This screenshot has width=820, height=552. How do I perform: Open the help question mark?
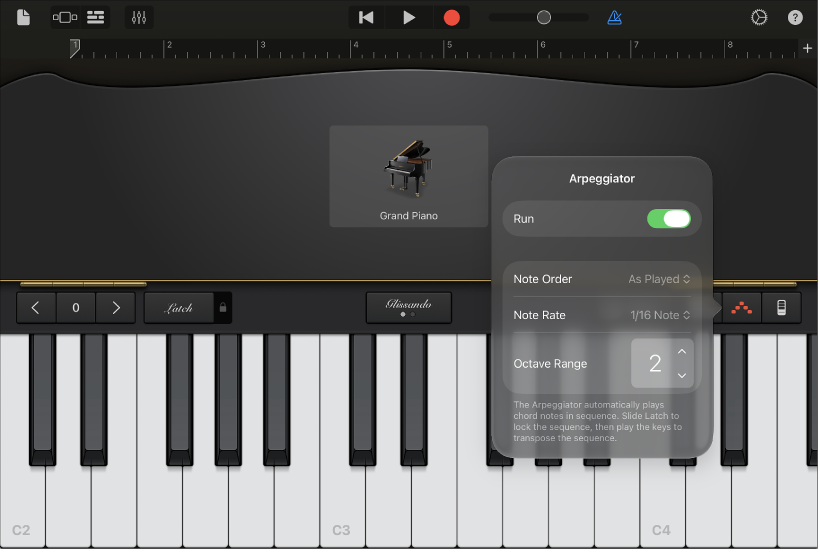coord(795,17)
